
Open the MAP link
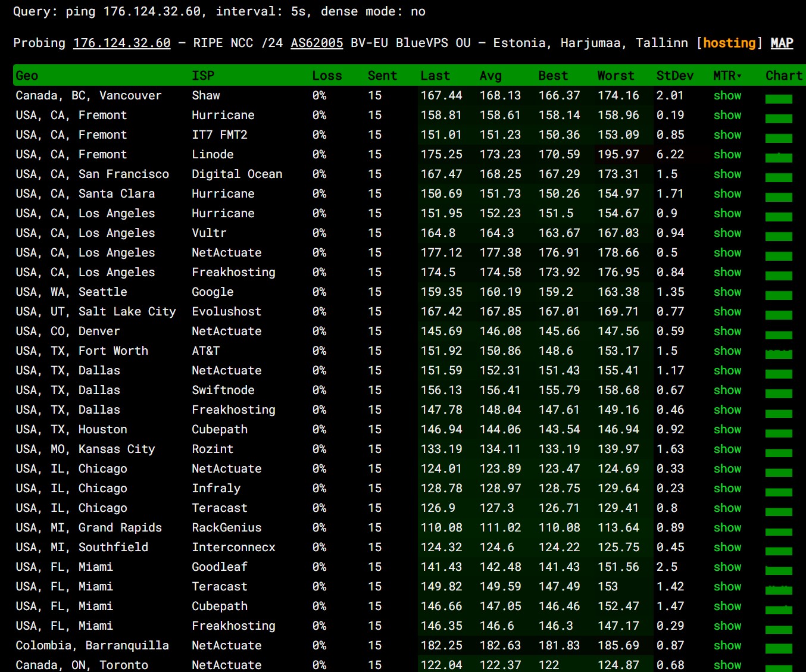coord(782,43)
